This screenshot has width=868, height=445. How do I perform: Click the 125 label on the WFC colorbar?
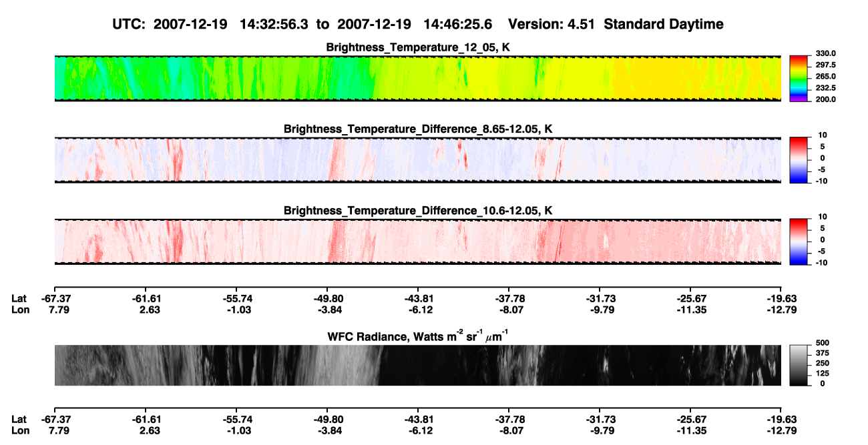click(823, 373)
